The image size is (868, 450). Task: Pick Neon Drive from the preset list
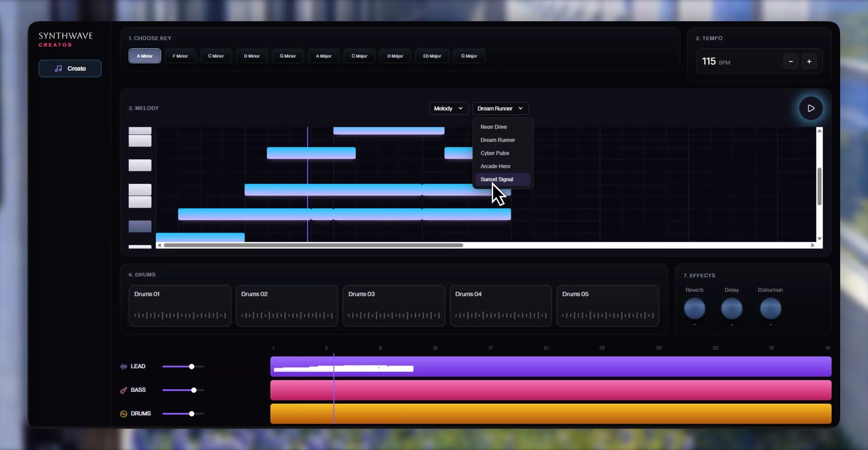point(502,127)
